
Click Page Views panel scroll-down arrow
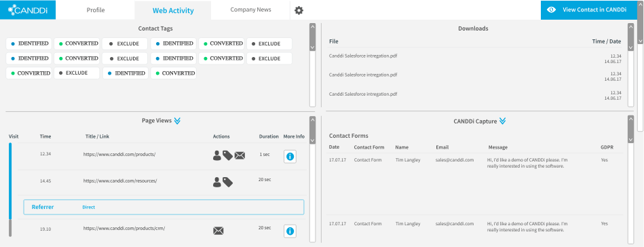(x=312, y=140)
